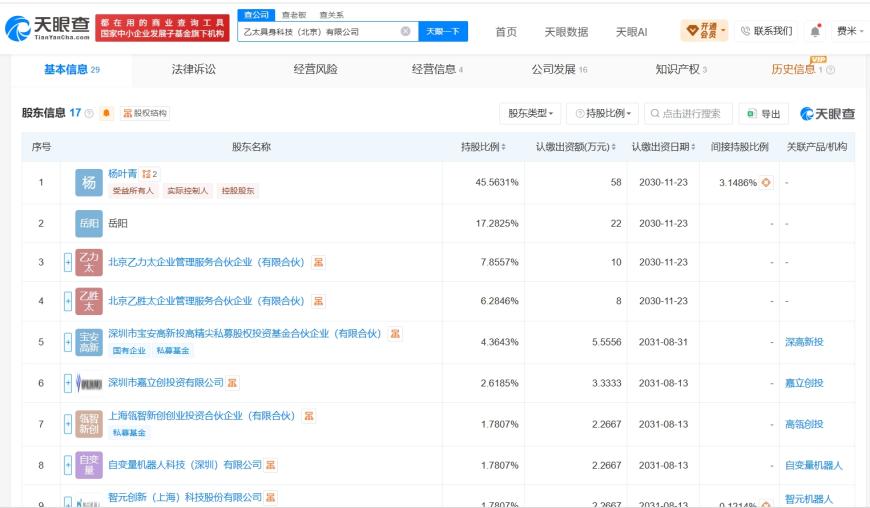Viewport: 870px width, 508px height.
Task: Click the shareholder search input 点击进行搜索
Action: click(689, 114)
